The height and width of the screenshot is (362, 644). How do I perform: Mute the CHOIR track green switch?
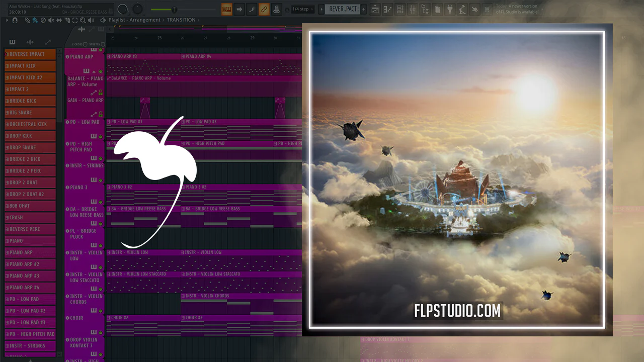[x=101, y=332]
